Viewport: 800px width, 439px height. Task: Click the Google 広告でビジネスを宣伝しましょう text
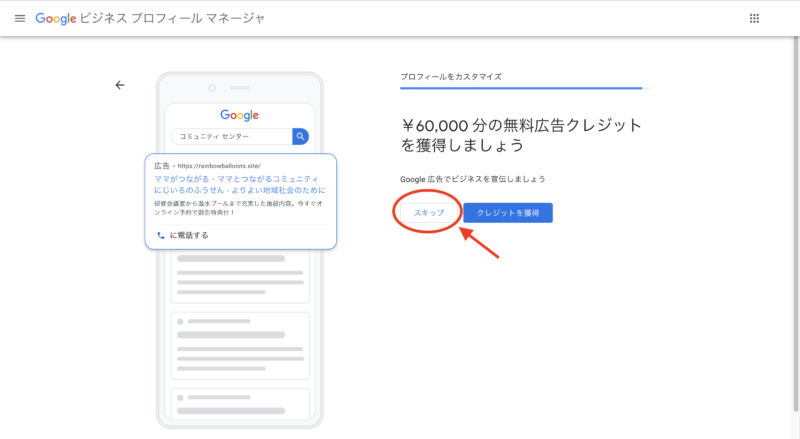coord(472,179)
